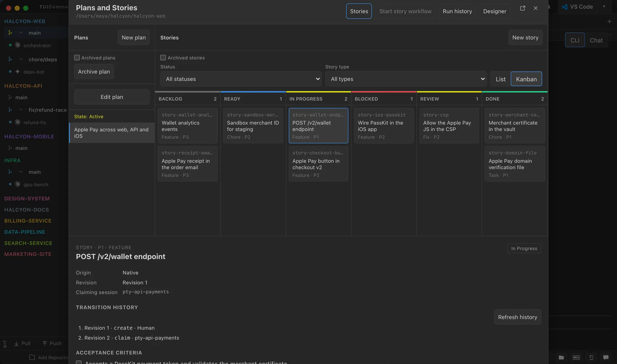Select the Apple Pay across web plan
Image resolution: width=617 pixels, height=364 pixels.
click(112, 133)
